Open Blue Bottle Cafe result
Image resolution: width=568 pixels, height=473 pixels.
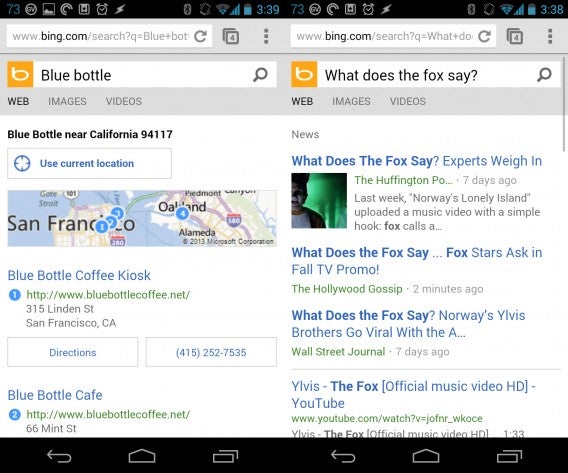point(55,395)
